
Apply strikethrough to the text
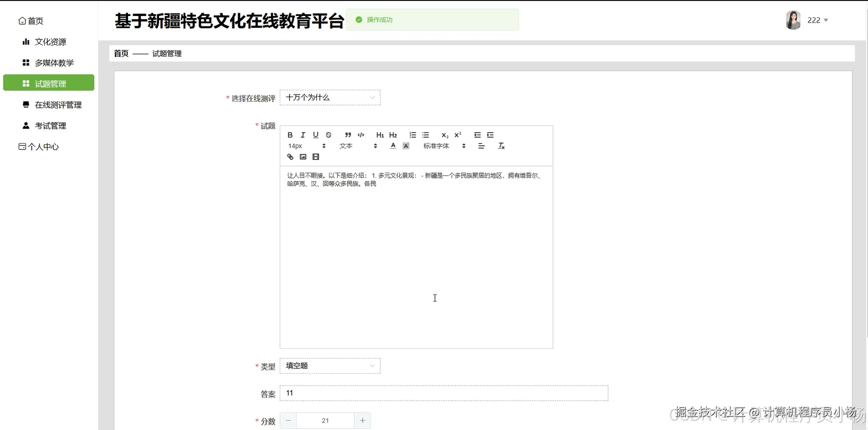tap(328, 135)
